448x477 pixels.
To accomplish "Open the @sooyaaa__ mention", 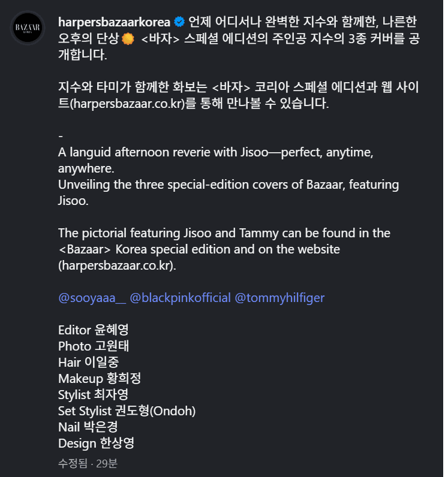I will (x=92, y=298).
